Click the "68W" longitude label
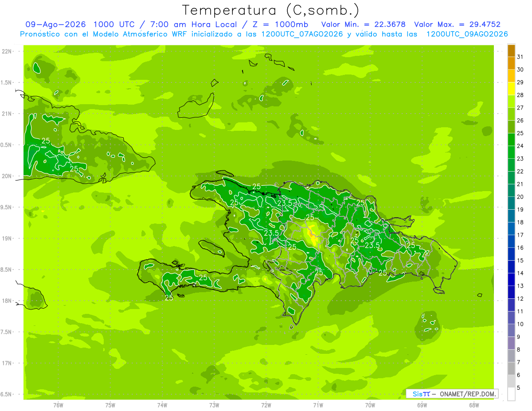532x411 pixels. [474, 405]
